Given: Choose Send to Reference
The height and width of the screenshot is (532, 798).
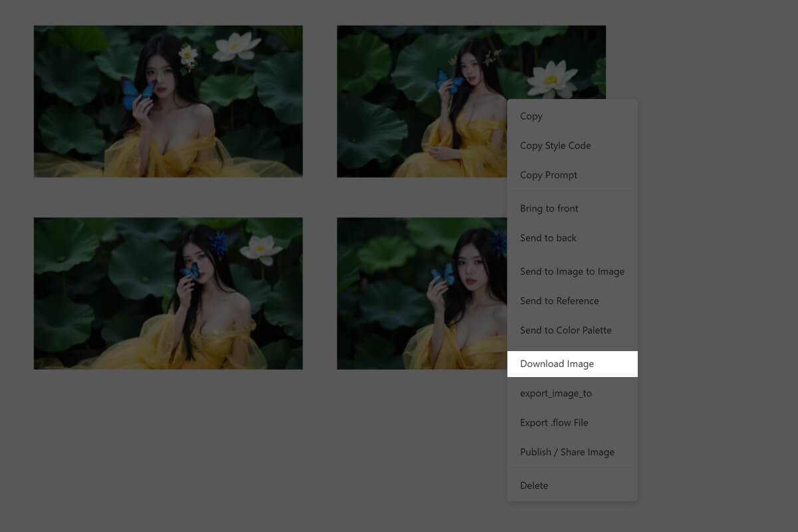Looking at the screenshot, I should tap(559, 301).
